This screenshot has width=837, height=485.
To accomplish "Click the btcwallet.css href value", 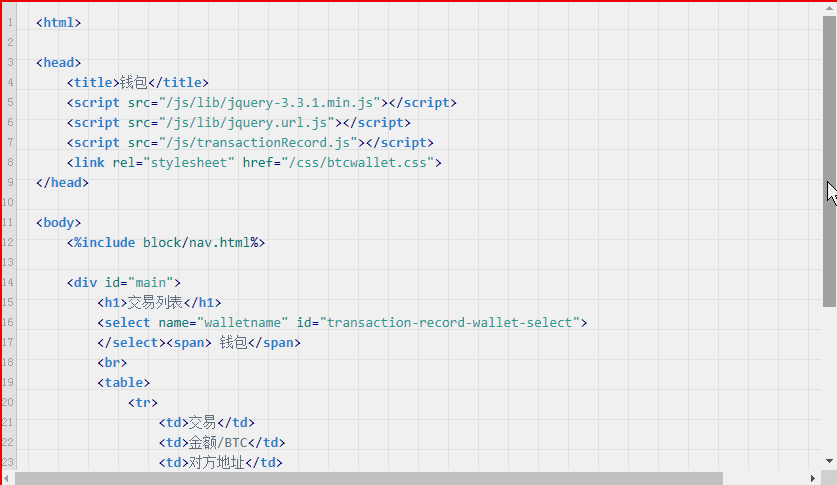I will tap(358, 163).
